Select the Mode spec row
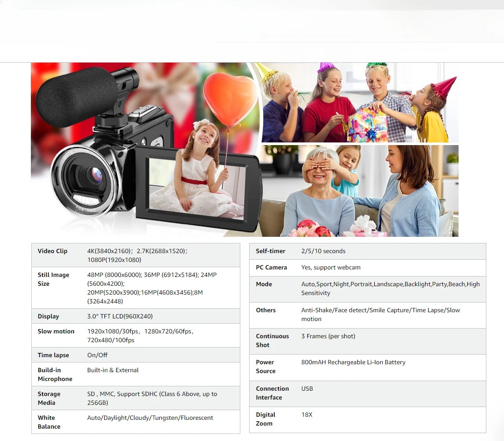This screenshot has height=441, width=504. click(x=366, y=288)
